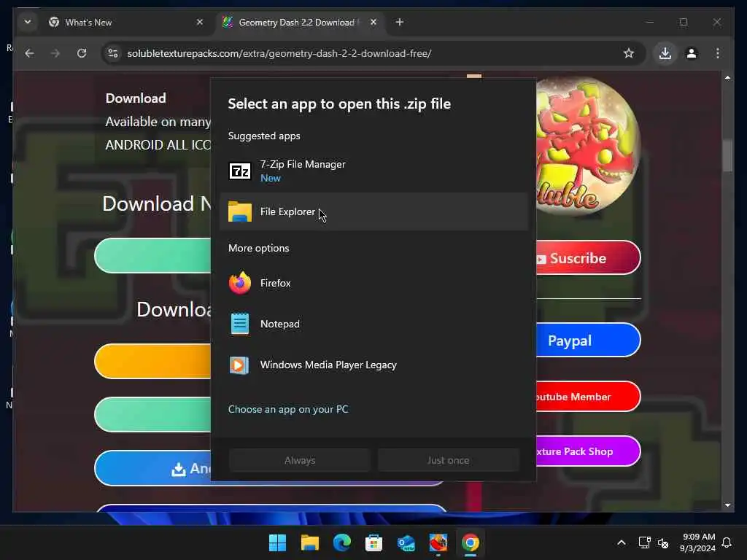The width and height of the screenshot is (747, 560).
Task: Open Chrome profile menu
Action: coord(692,53)
